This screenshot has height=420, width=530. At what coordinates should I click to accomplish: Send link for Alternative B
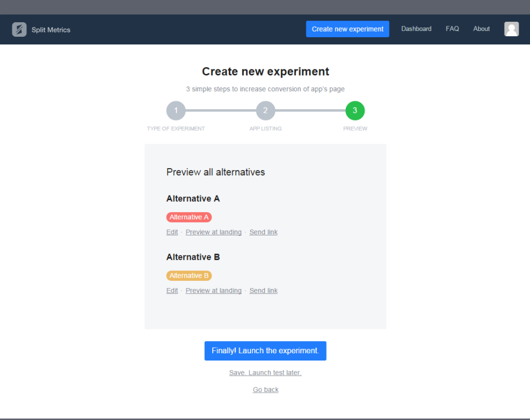263,291
